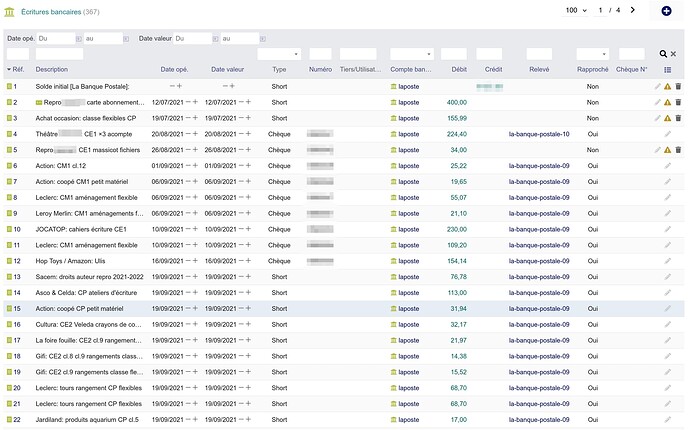Click 'Hop Toys / Amazon: Ulis' description
The width and height of the screenshot is (690, 430).
70,261
